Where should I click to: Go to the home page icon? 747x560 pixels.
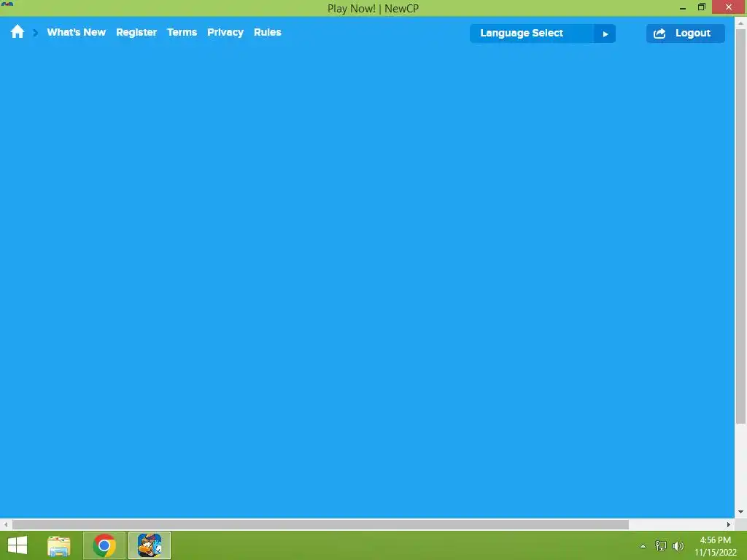click(x=18, y=32)
